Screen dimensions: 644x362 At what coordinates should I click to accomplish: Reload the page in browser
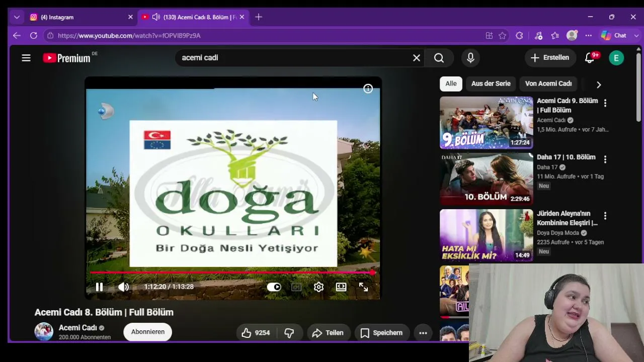pos(34,36)
